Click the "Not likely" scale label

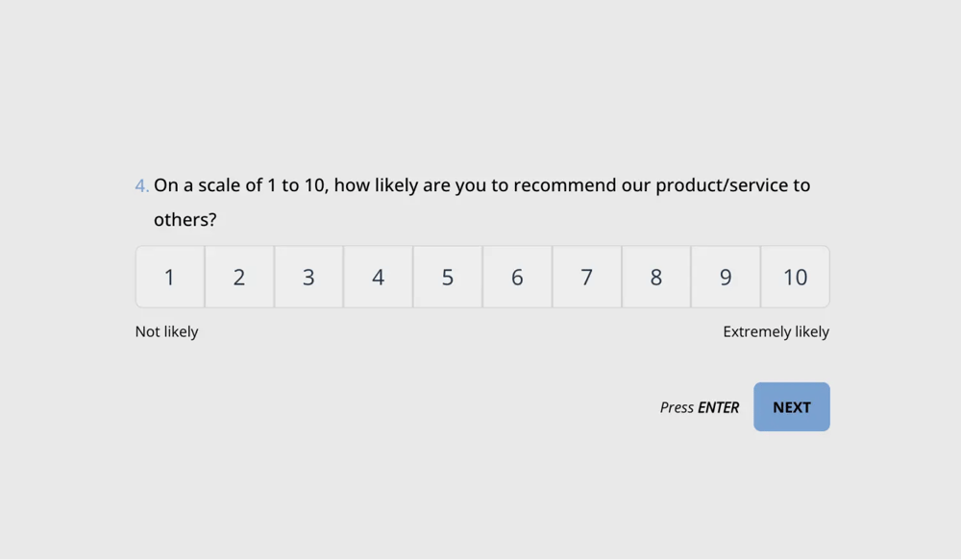(x=166, y=331)
